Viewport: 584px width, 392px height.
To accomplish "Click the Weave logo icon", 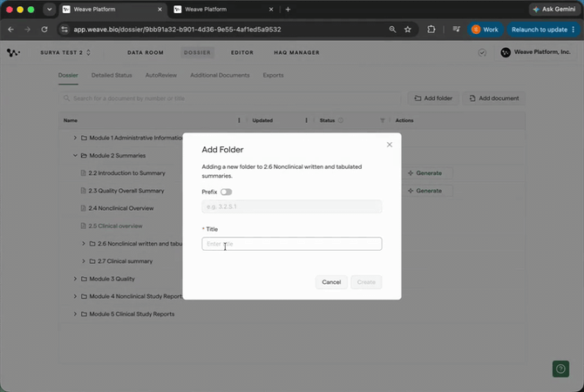I will (13, 52).
